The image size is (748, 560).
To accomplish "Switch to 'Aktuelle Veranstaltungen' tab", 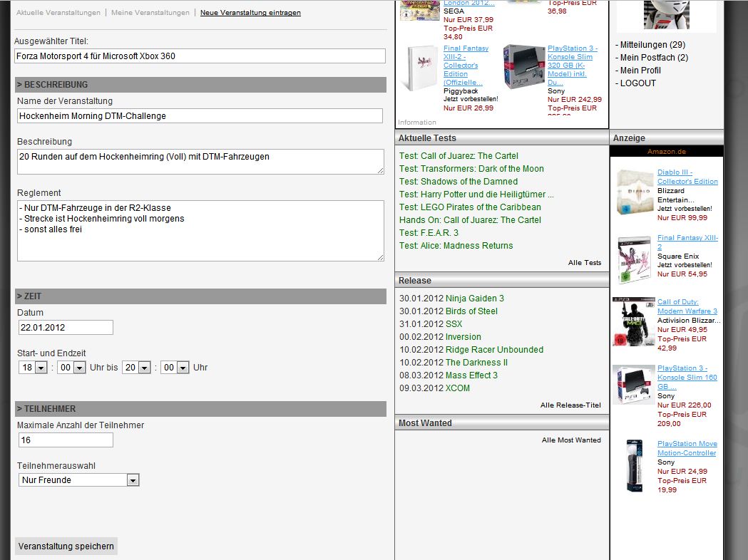I will coord(58,13).
